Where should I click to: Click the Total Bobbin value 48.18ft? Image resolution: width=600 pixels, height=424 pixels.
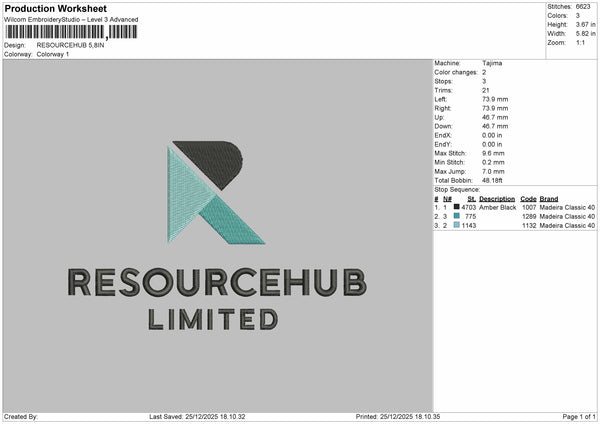492,180
